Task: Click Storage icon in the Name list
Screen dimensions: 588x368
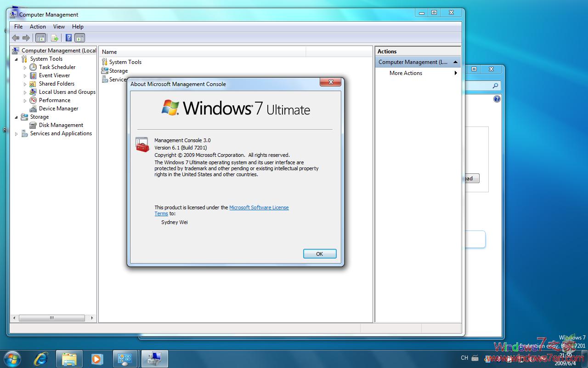Action: (x=105, y=70)
